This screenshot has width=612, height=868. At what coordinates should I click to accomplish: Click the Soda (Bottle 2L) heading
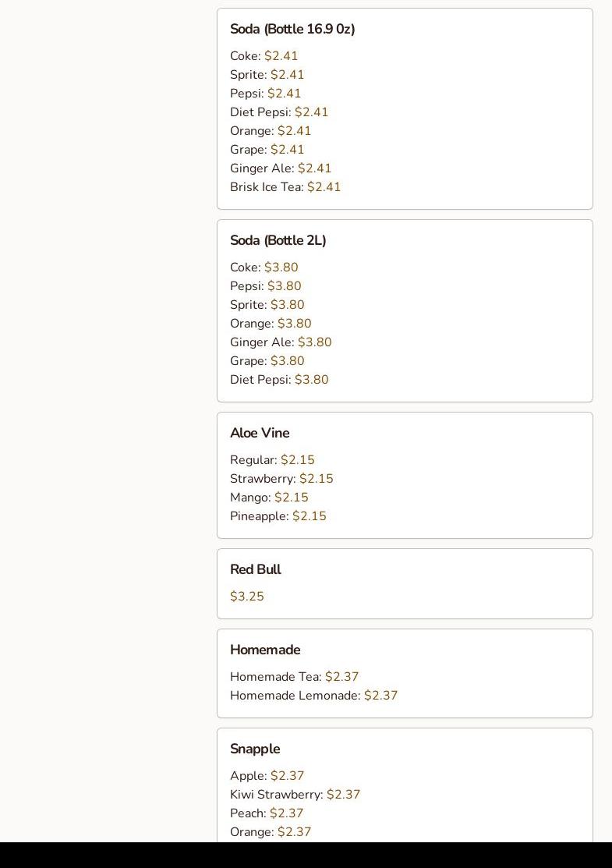click(278, 240)
